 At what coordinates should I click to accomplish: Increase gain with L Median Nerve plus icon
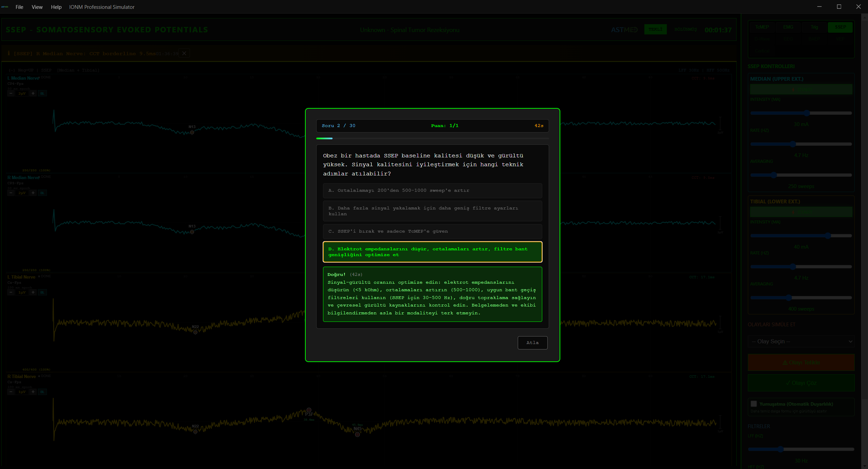[x=33, y=93]
